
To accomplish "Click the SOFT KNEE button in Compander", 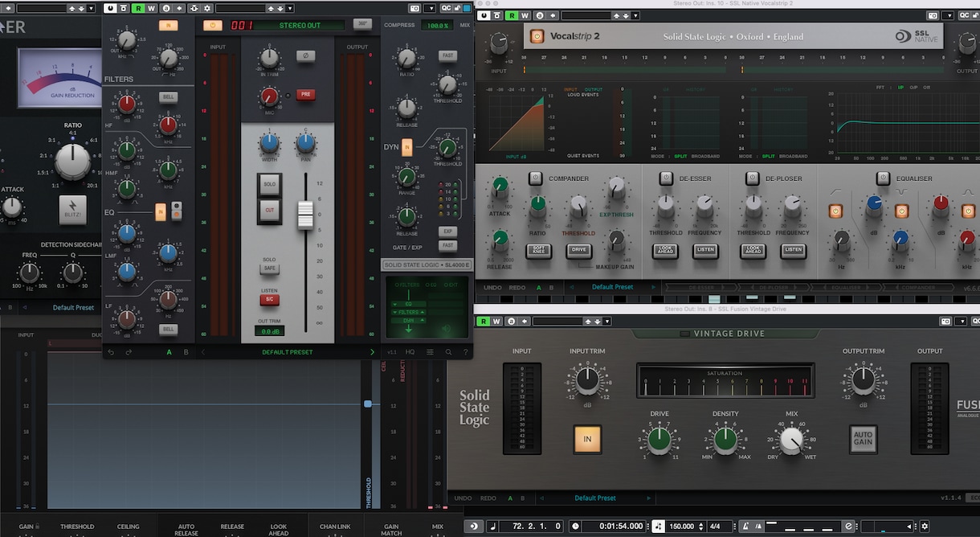I will [538, 250].
